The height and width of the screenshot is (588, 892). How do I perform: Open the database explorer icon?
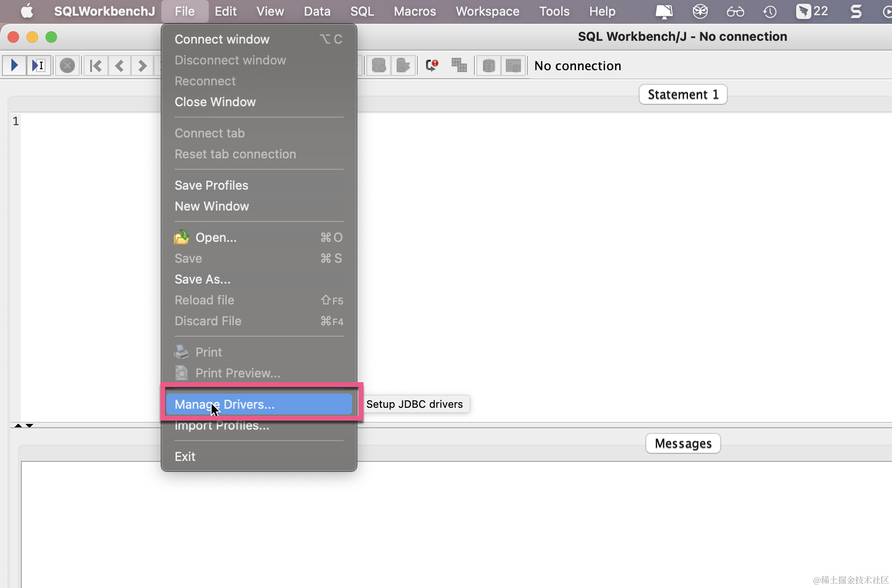point(489,65)
